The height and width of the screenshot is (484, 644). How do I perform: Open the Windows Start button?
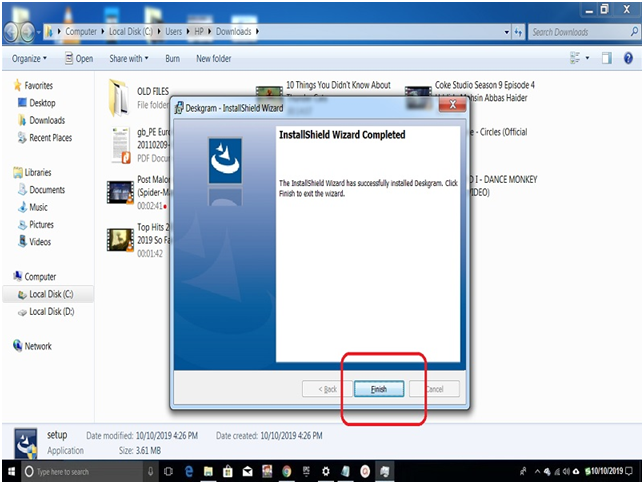(x=11, y=471)
